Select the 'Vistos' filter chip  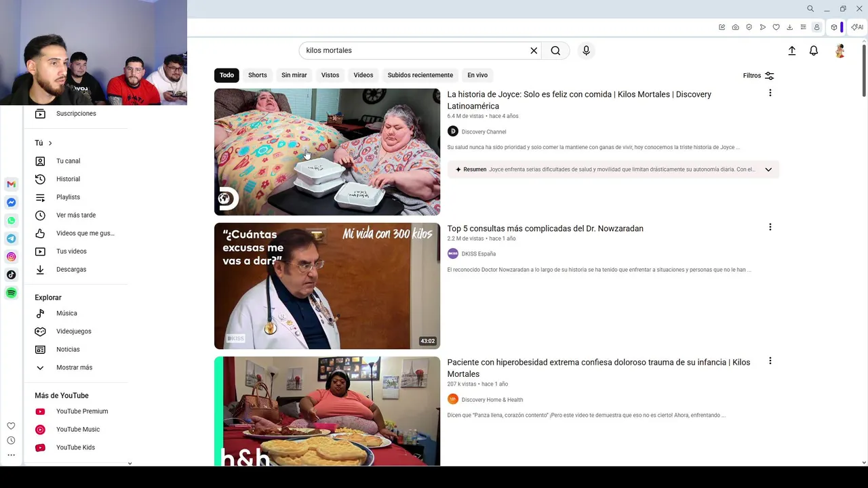pos(330,75)
